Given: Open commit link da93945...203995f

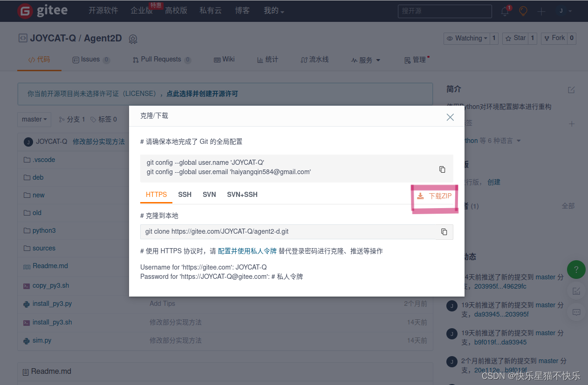Looking at the screenshot, I should tap(501, 314).
